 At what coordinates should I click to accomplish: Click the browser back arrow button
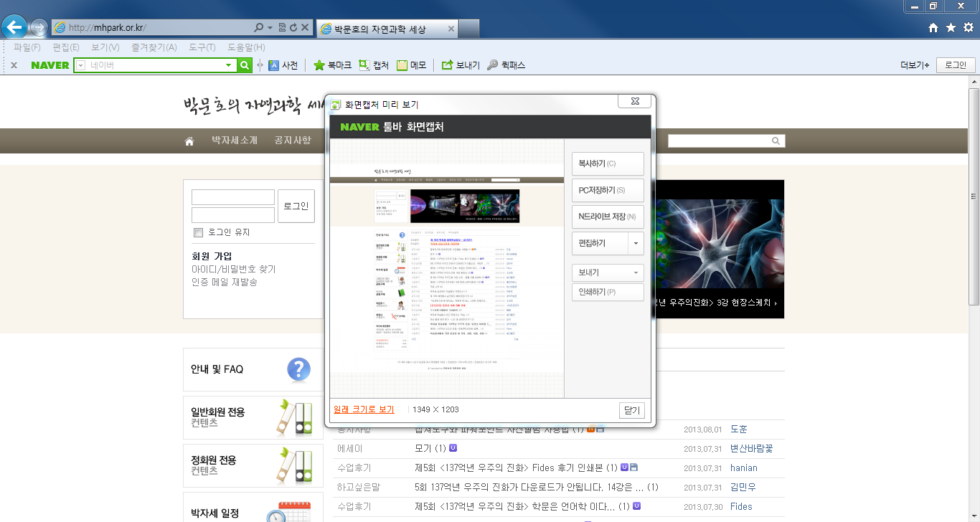coord(14,28)
